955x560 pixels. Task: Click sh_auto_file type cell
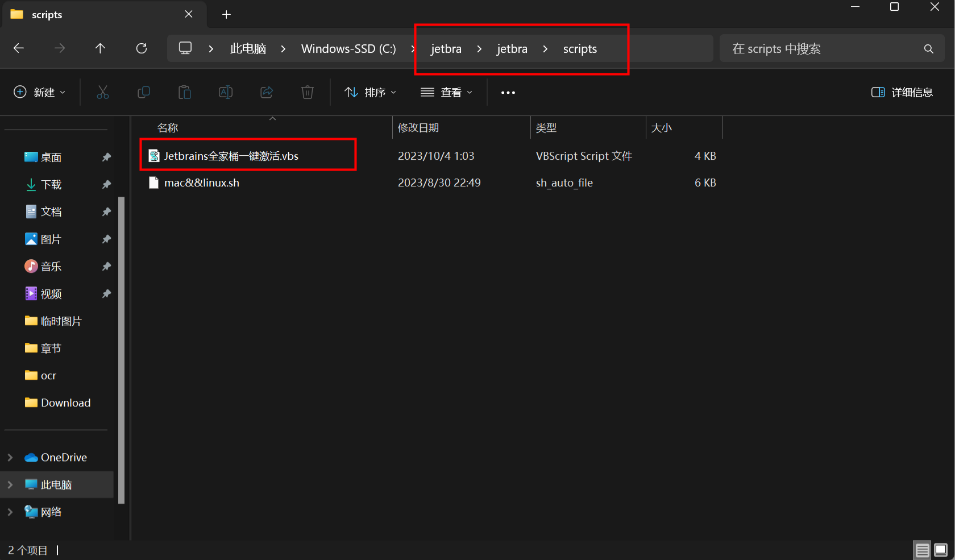click(564, 182)
